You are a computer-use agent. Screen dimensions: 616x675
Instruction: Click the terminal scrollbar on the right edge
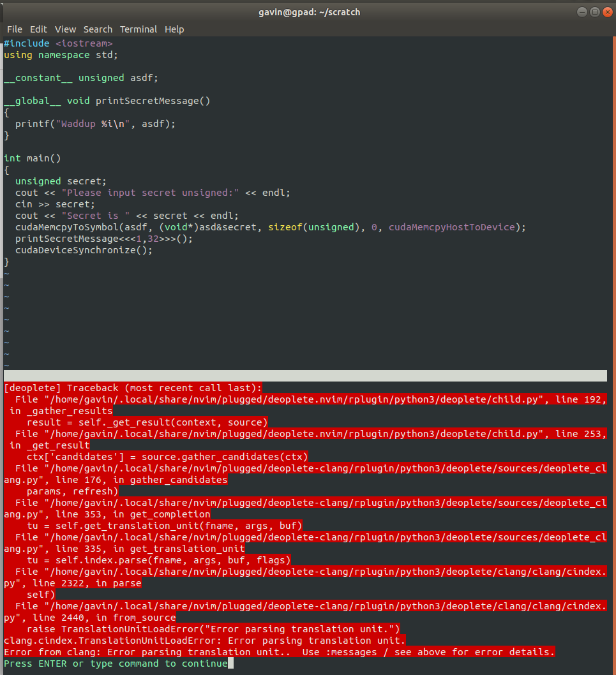(x=614, y=355)
